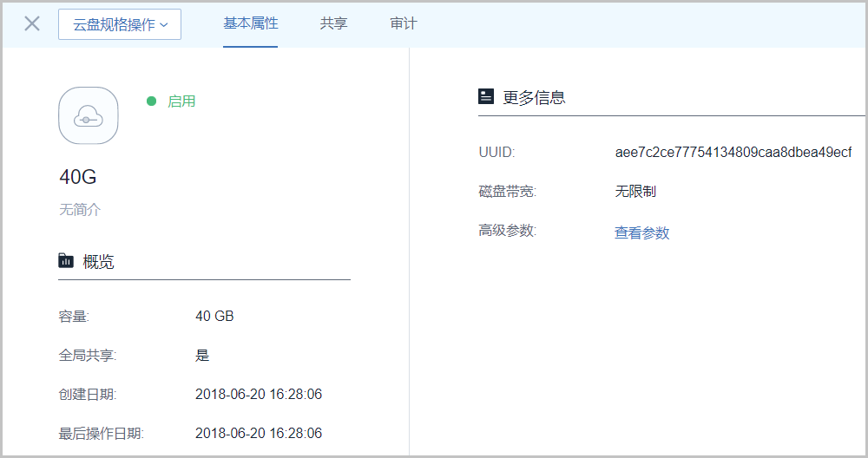Screen dimensions: 868x458
Task: Click the 最后操作日期 timestamp value
Action: pos(259,433)
